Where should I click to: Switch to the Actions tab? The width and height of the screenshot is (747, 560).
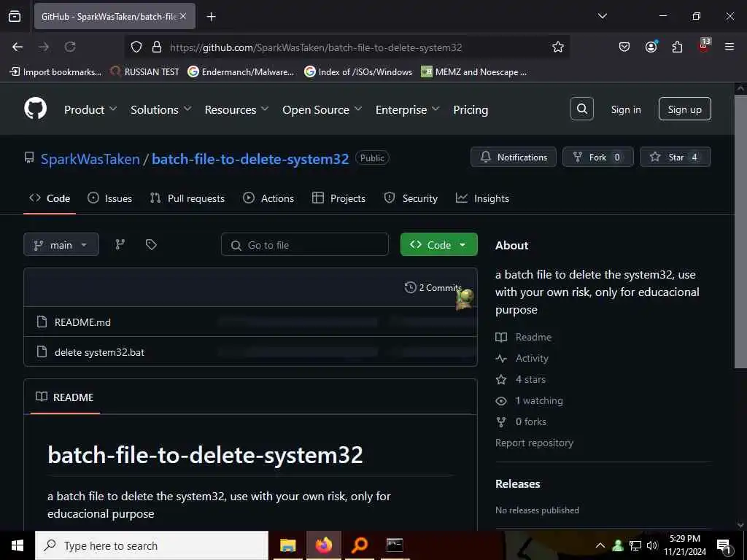[268, 198]
